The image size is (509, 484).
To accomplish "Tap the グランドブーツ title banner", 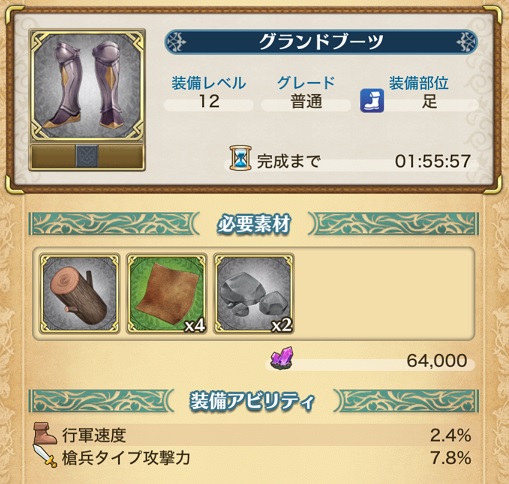I will (321, 42).
